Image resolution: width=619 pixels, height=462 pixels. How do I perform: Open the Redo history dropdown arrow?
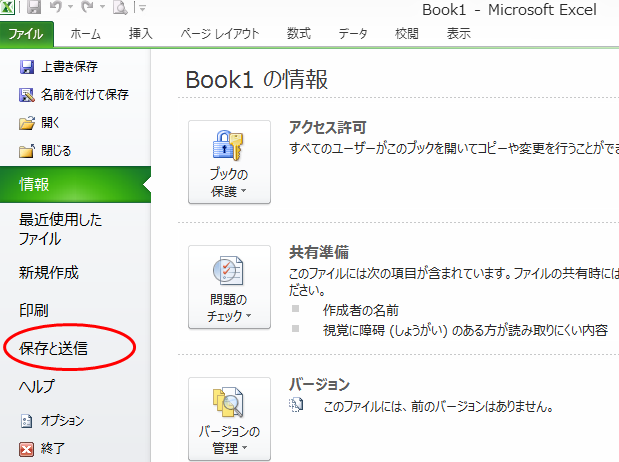[x=102, y=7]
